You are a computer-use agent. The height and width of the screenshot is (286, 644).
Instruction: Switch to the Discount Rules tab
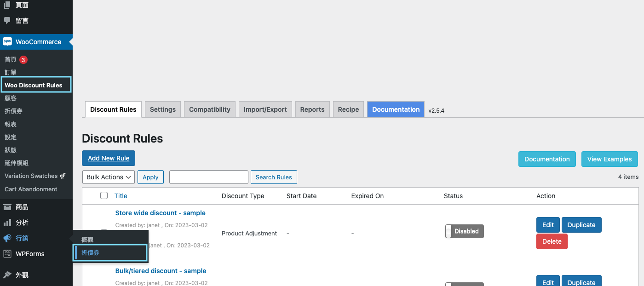(x=113, y=109)
